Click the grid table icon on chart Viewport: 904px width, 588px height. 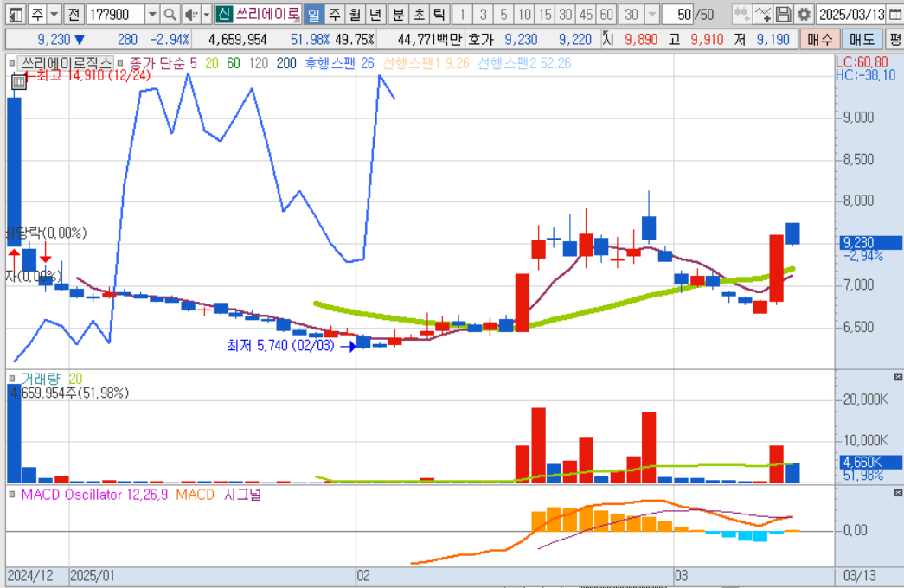click(19, 82)
